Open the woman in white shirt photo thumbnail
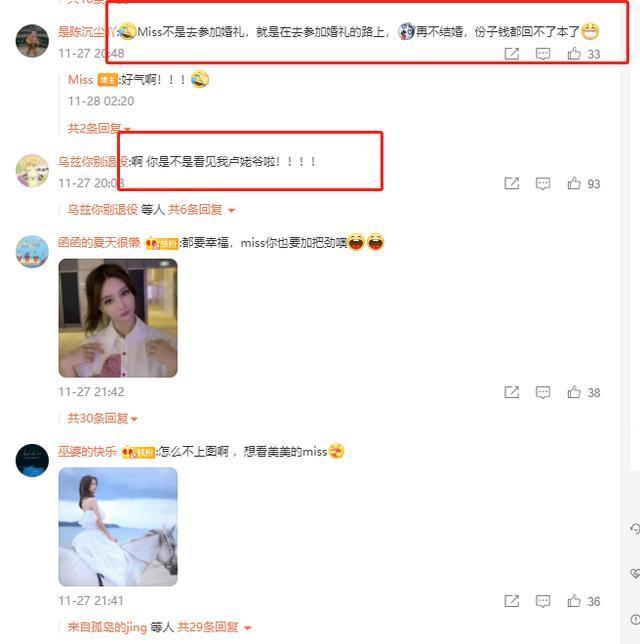 click(x=118, y=318)
